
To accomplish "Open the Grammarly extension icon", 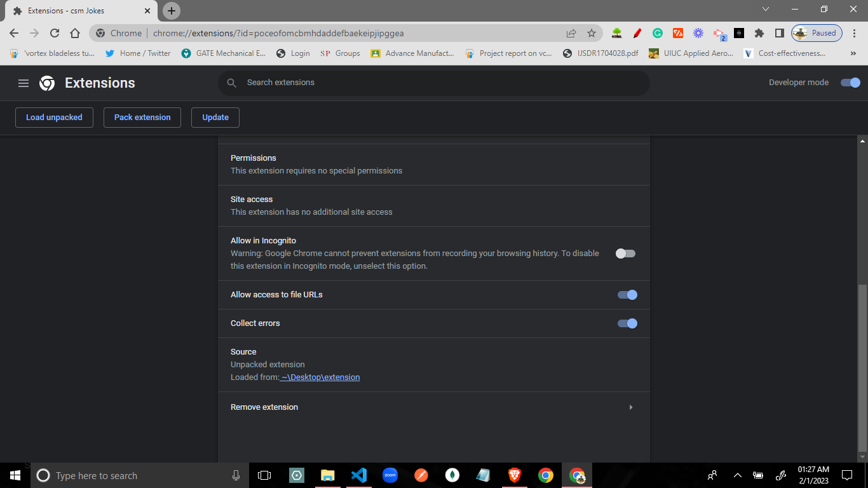I will click(x=657, y=32).
